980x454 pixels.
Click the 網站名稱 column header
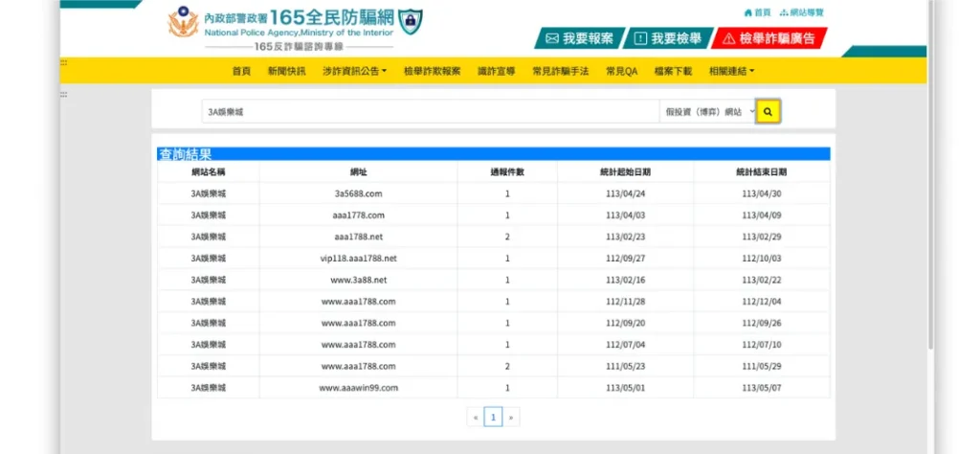[x=208, y=172]
